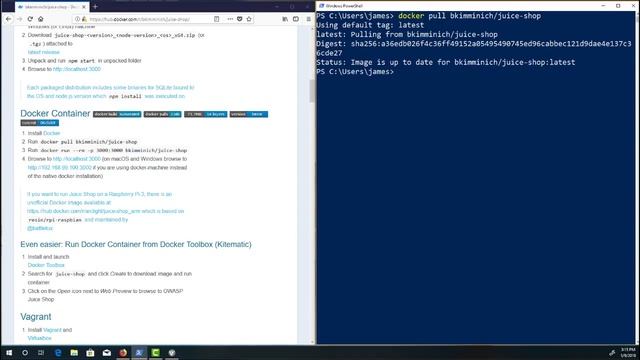This screenshot has width=640, height=360.
Task: Select the juice-shop Docker Hub tab
Action: 52,7
